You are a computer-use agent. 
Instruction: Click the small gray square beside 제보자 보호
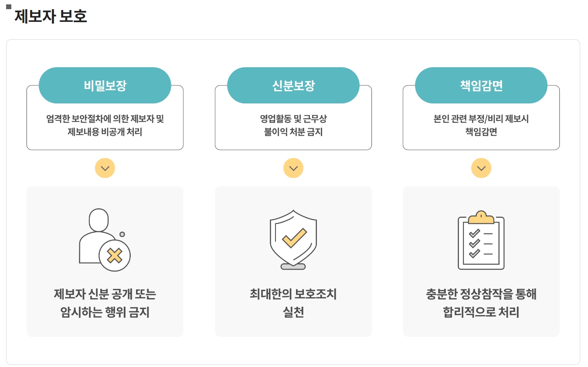coord(9,7)
